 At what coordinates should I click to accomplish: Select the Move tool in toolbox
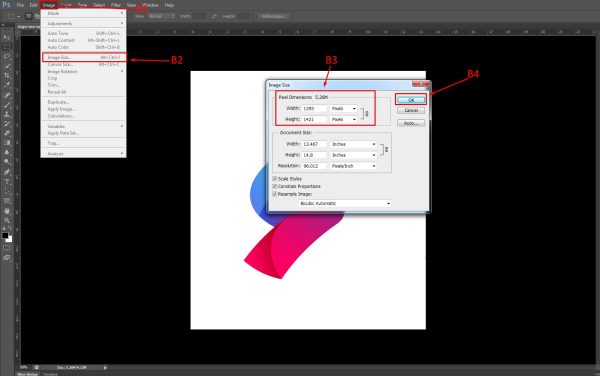(x=7, y=37)
